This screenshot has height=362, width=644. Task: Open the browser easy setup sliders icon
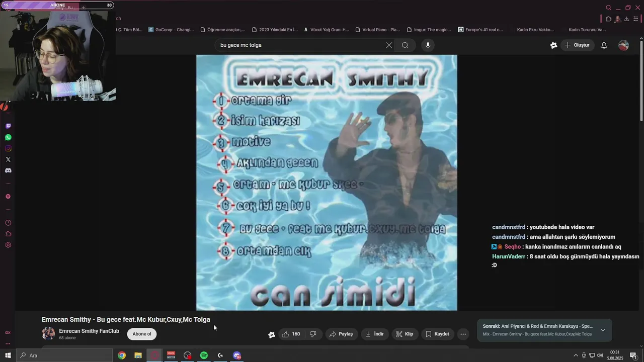pyautogui.click(x=636, y=19)
